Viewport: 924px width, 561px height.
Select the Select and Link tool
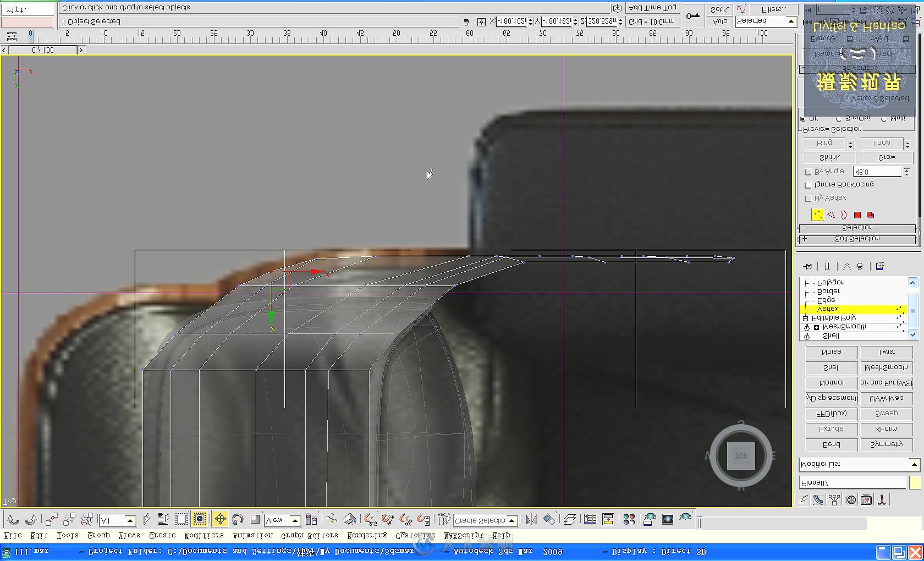(52, 519)
